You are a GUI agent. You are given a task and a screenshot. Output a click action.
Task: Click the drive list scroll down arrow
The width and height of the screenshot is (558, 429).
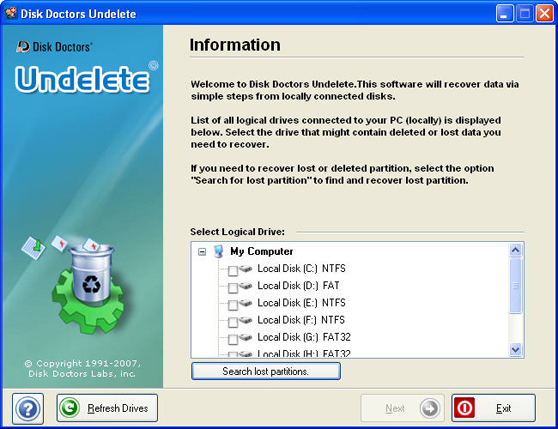pos(515,349)
